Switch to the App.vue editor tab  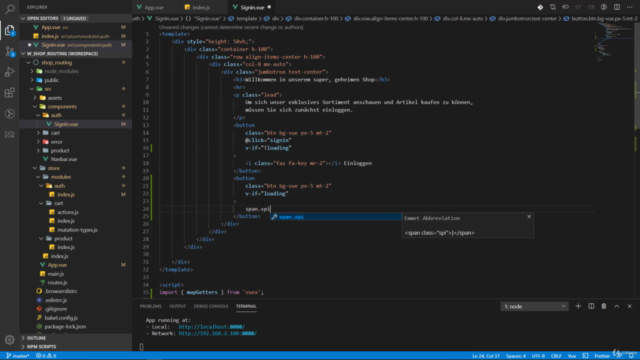pos(154,7)
